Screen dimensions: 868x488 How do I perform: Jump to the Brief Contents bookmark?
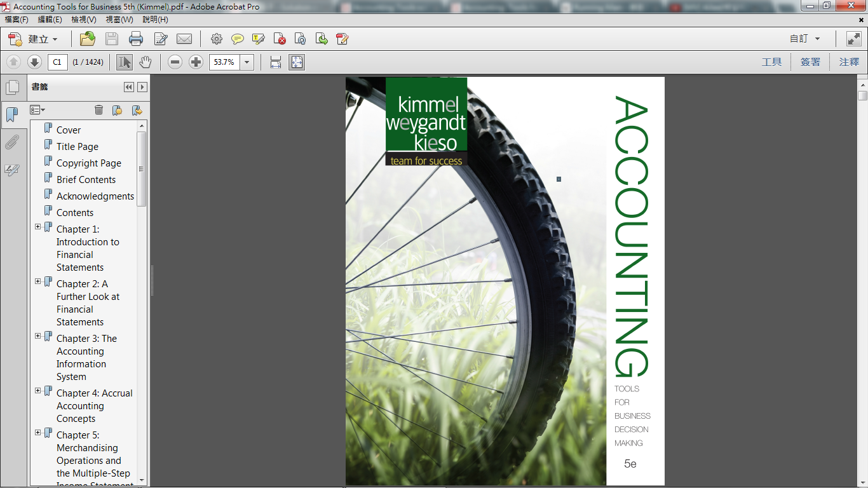click(86, 180)
